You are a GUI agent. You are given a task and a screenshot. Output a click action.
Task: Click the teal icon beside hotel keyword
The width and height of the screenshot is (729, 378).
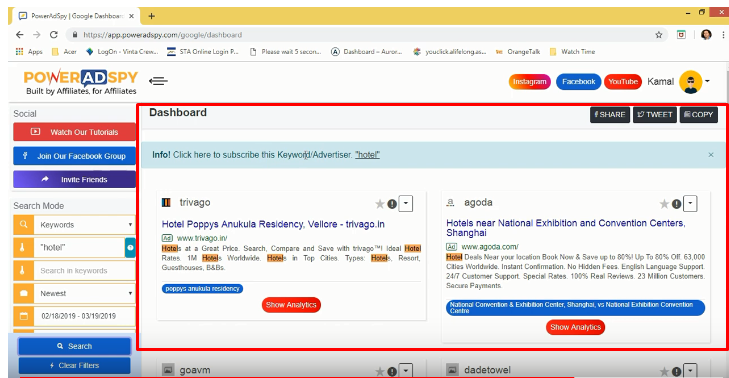[130, 247]
